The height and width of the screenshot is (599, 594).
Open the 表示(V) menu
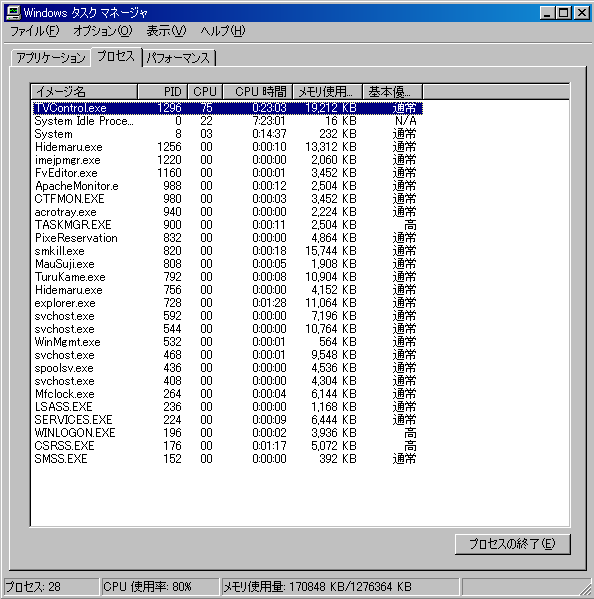[x=166, y=31]
